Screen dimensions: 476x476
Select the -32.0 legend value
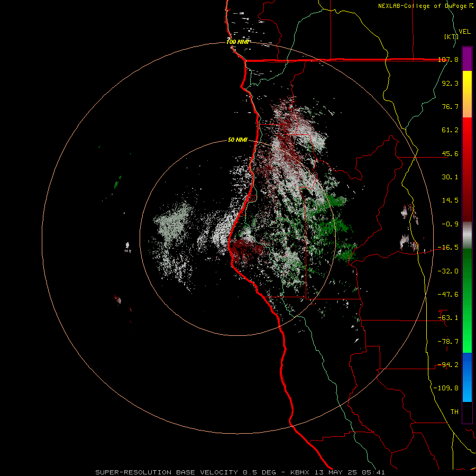(x=448, y=271)
